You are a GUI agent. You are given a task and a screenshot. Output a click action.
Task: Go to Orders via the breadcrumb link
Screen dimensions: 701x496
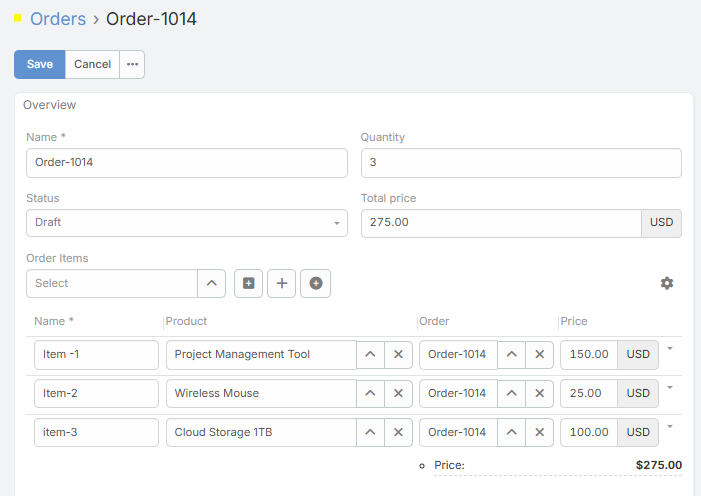58,19
